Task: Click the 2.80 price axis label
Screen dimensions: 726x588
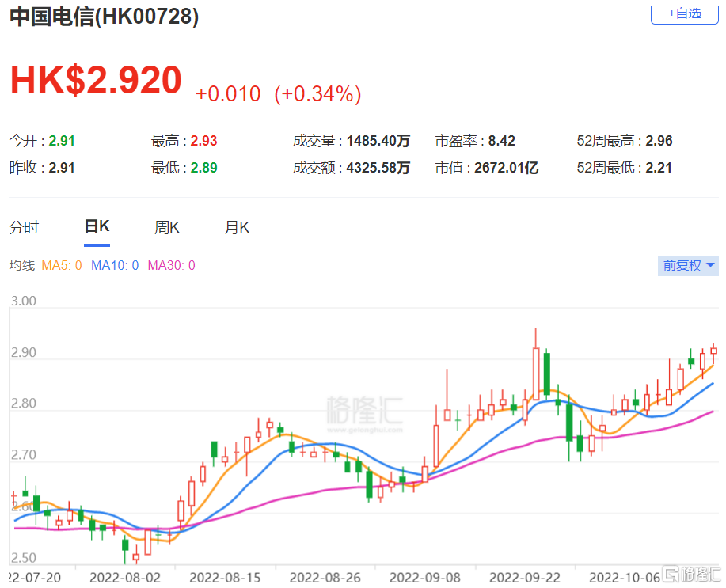Action: pos(24,404)
